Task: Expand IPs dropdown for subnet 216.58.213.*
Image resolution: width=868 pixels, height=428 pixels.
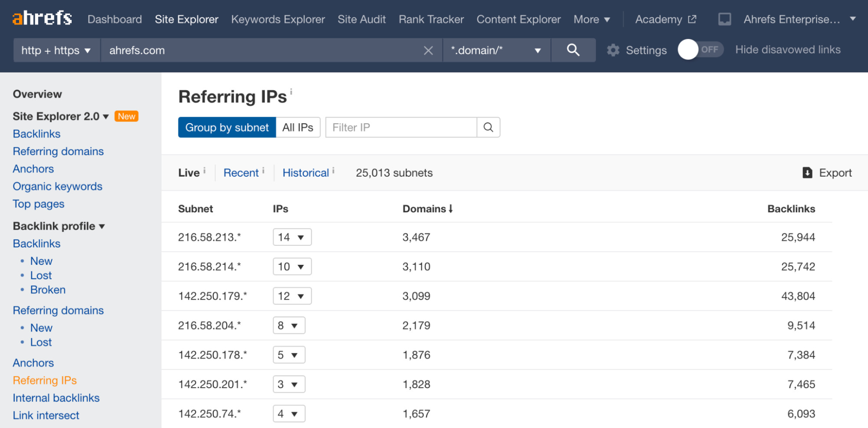Action: tap(292, 237)
